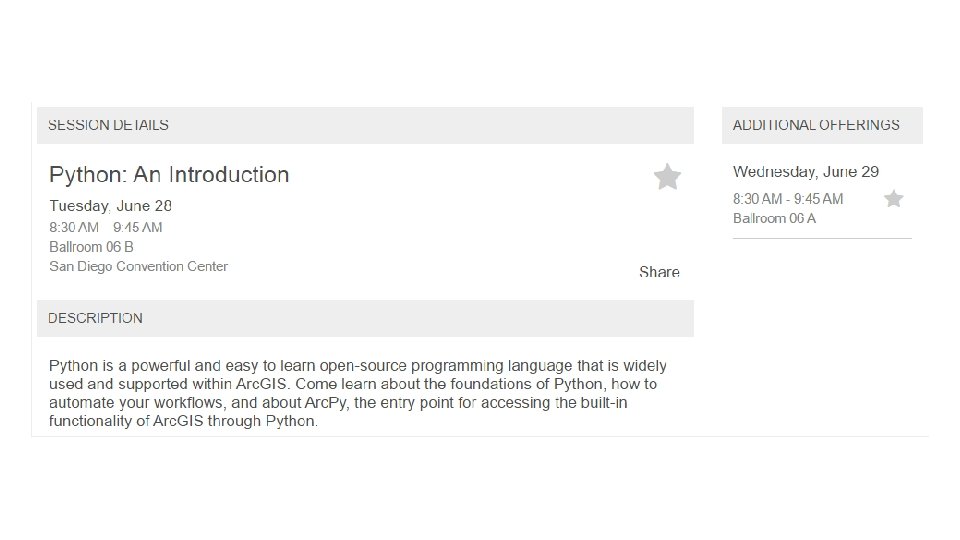
Task: Select the Ballroom 06 B location
Action: (x=91, y=246)
